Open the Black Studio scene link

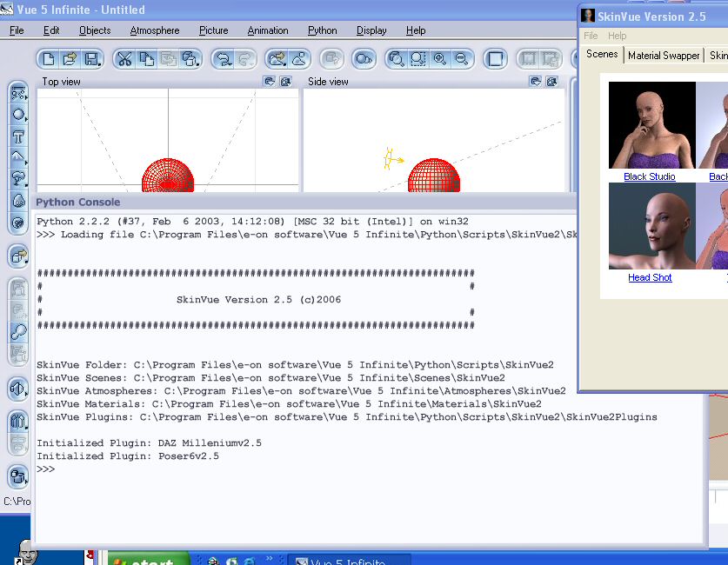[x=650, y=176]
